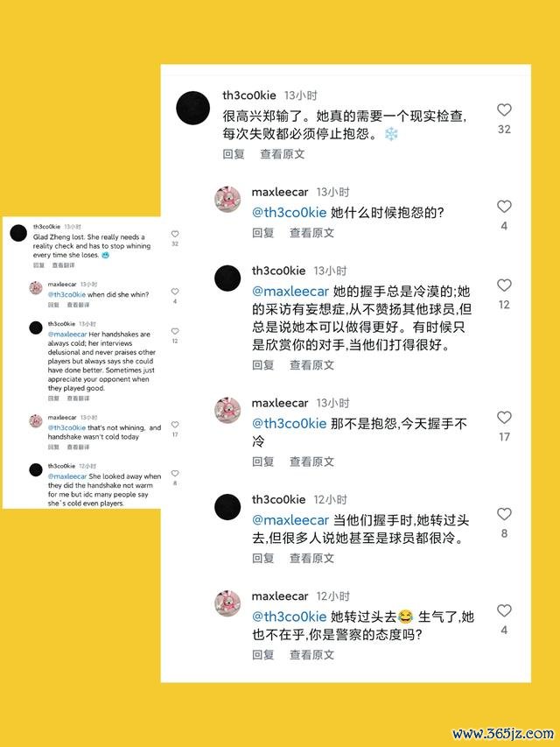View original of the last maxleecar reply
Viewport: 560px width, 747px height.
(311, 655)
